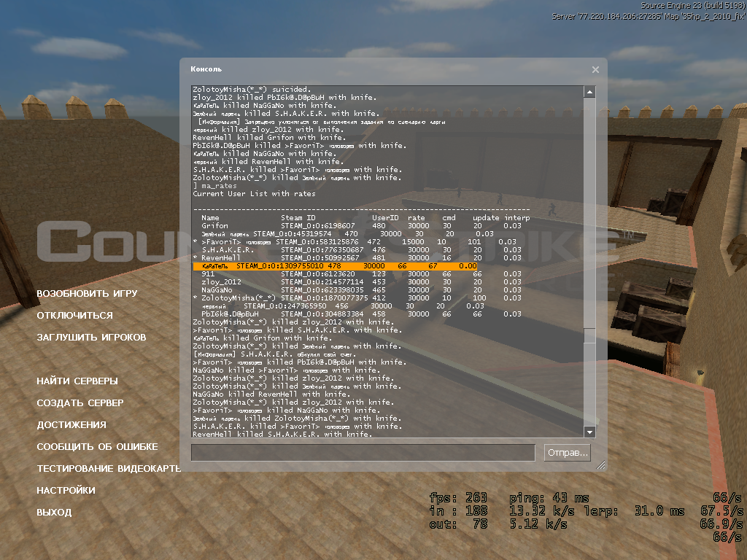
Task: Click the "ping: 43 ms" net graph readout
Action: coord(549,498)
